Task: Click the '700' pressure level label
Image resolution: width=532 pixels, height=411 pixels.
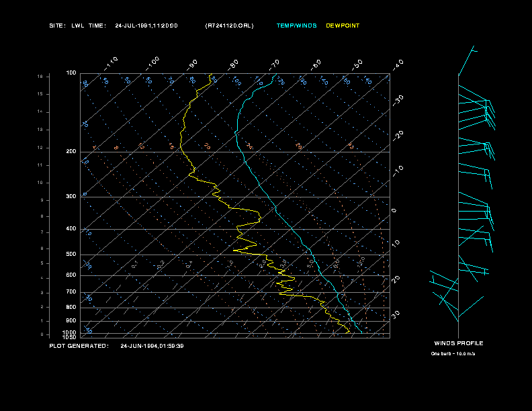Action: pos(71,292)
